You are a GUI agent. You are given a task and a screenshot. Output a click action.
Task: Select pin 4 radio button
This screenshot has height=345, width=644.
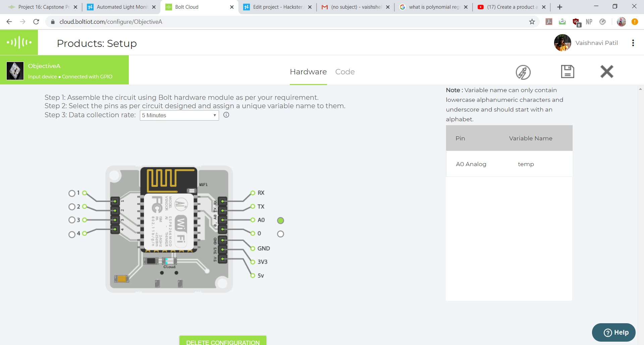72,234
